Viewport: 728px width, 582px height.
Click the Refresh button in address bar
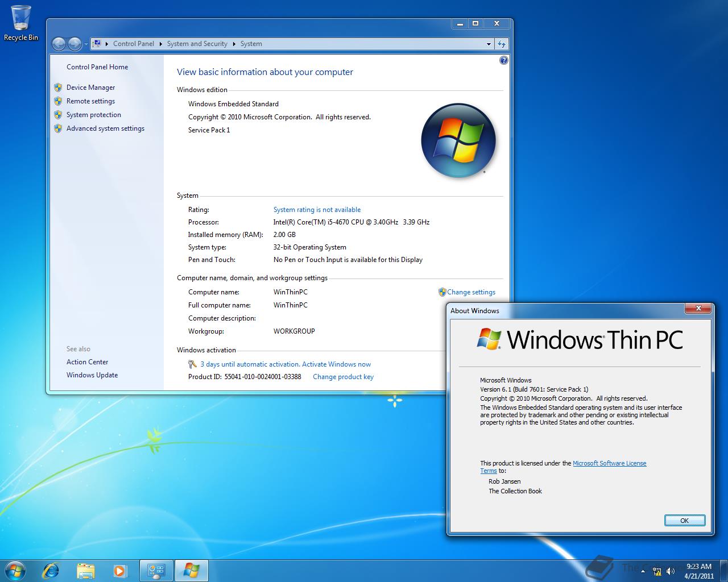502,44
